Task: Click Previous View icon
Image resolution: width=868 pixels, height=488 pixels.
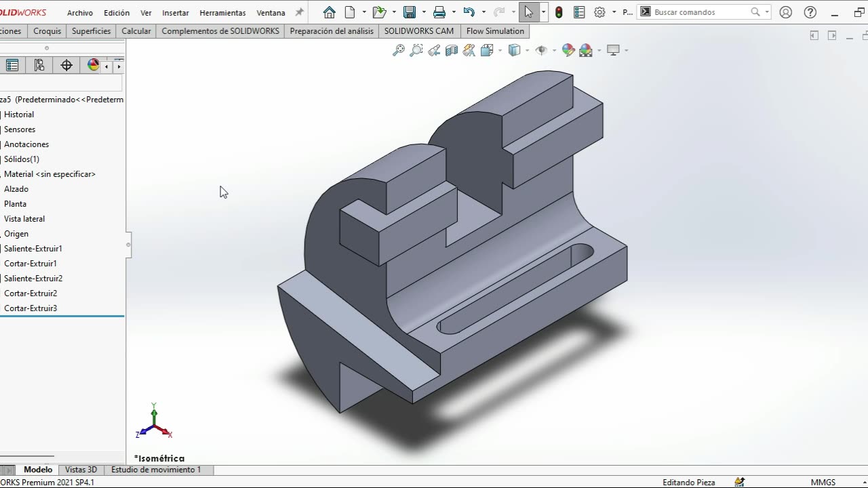Action: coord(434,50)
